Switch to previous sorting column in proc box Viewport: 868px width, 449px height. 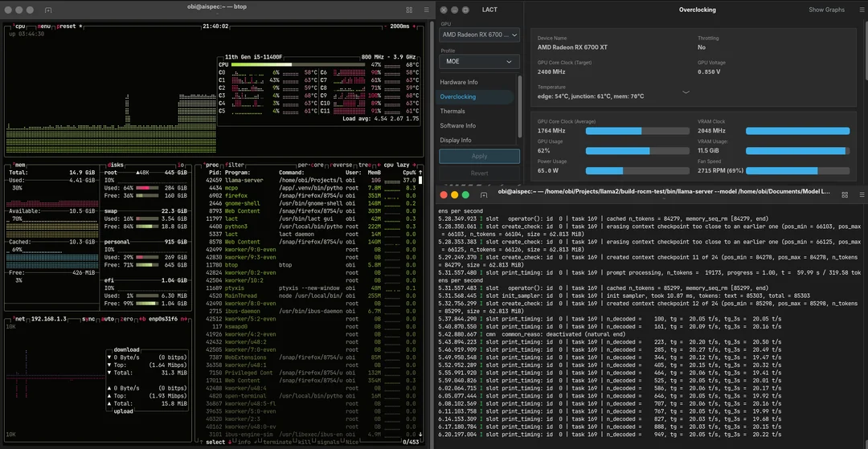[379, 165]
